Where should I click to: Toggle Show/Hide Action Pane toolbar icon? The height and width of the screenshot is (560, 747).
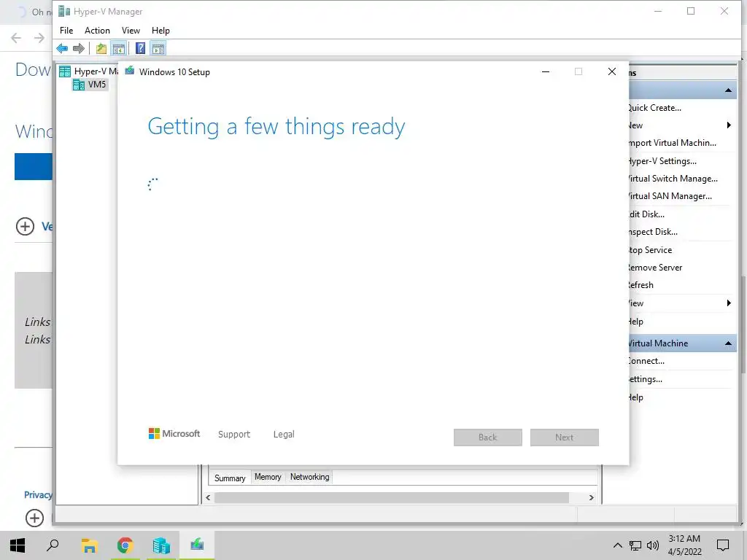[x=158, y=48]
